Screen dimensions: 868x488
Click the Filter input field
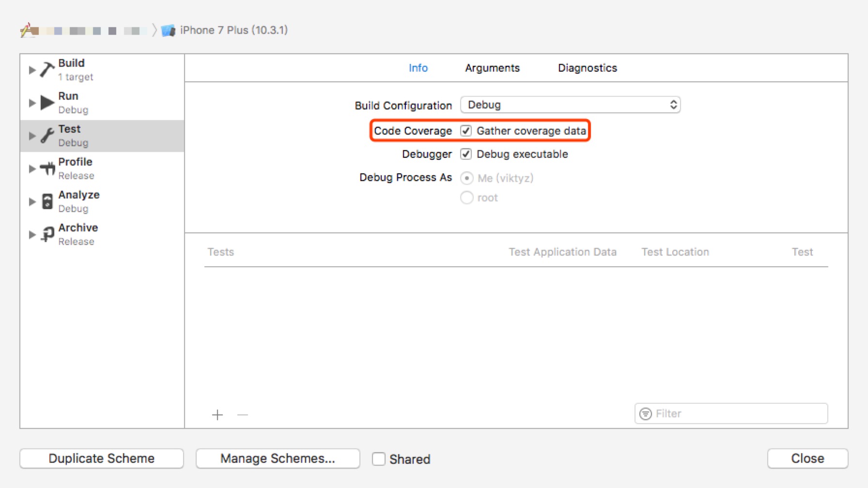click(731, 413)
